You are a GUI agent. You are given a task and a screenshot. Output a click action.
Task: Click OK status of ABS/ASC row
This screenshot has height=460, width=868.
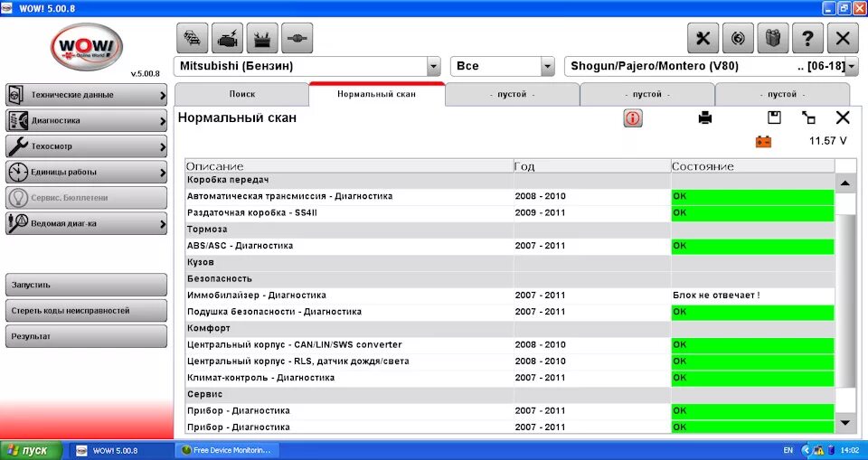click(752, 247)
